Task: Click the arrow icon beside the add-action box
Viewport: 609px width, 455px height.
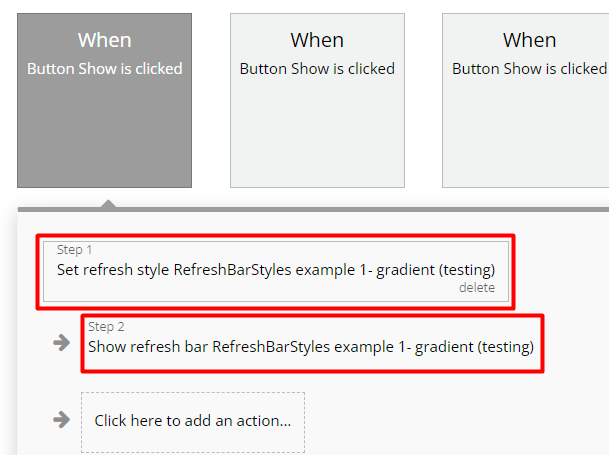Action: 61,420
